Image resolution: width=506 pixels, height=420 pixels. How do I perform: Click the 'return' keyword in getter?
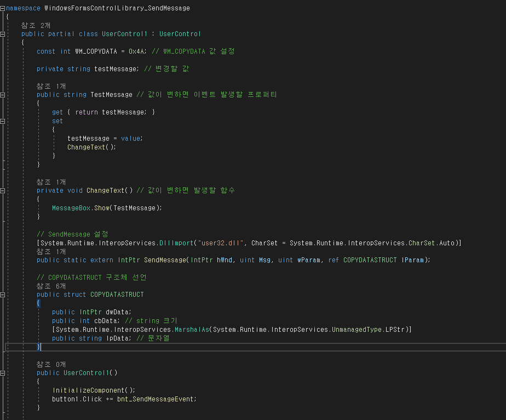(x=87, y=112)
